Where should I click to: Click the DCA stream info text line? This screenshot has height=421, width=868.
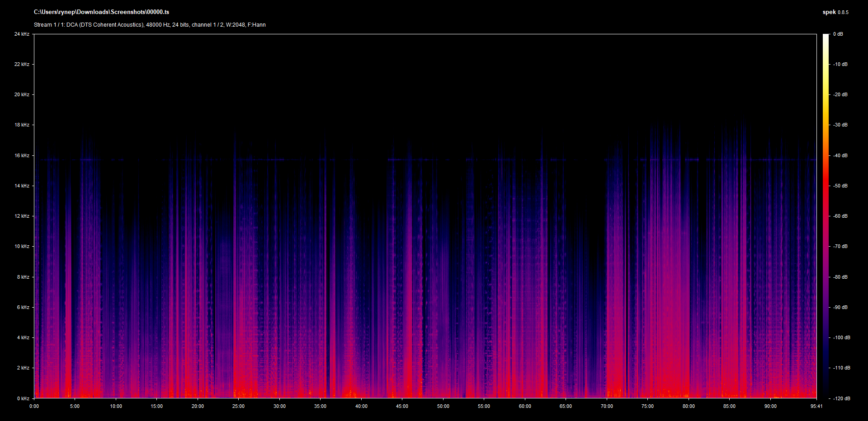pyautogui.click(x=150, y=25)
